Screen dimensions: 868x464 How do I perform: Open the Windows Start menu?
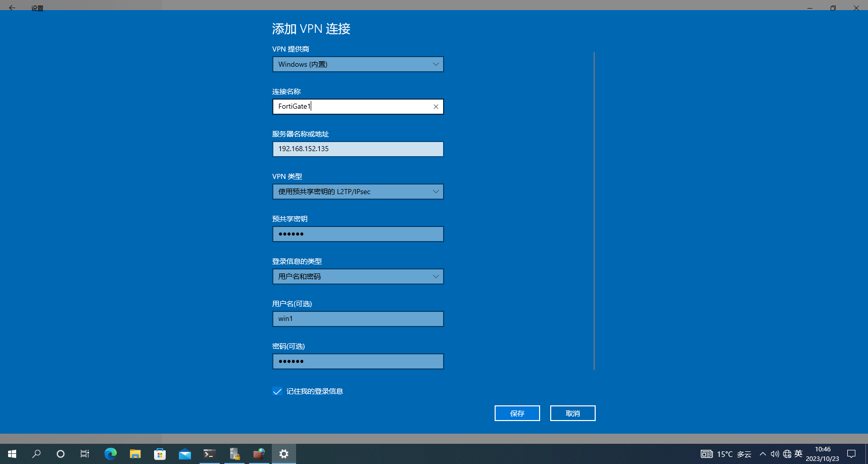point(12,454)
